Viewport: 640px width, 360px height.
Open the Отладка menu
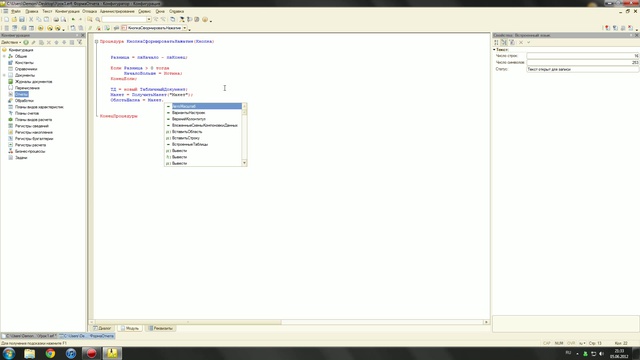89,11
